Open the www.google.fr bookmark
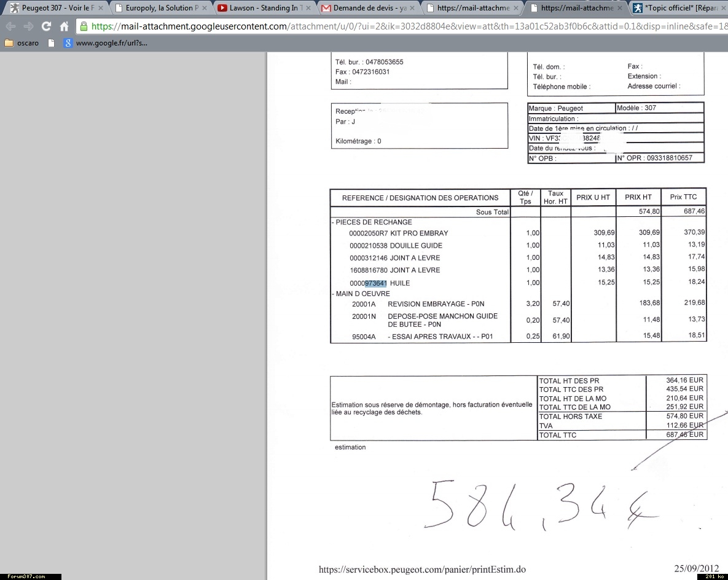728x580 pixels. click(106, 43)
